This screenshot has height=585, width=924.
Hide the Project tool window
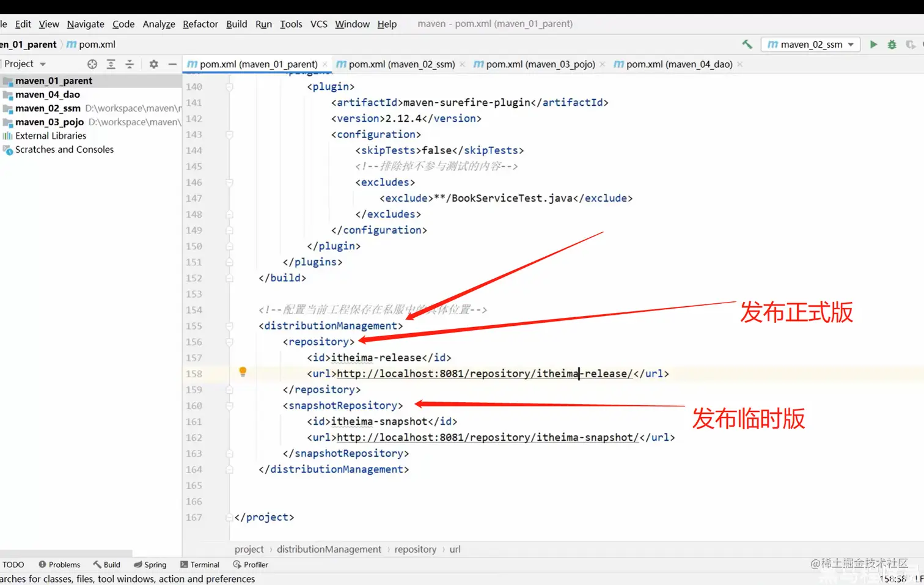172,64
